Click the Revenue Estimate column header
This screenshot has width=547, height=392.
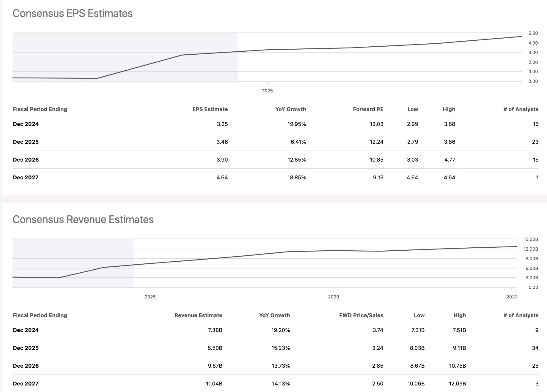[198, 315]
